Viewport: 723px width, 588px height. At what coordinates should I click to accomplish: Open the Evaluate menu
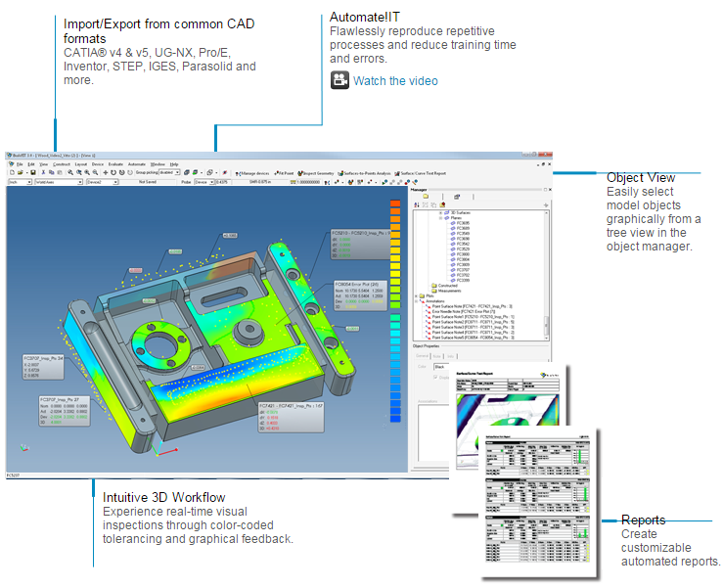(115, 164)
